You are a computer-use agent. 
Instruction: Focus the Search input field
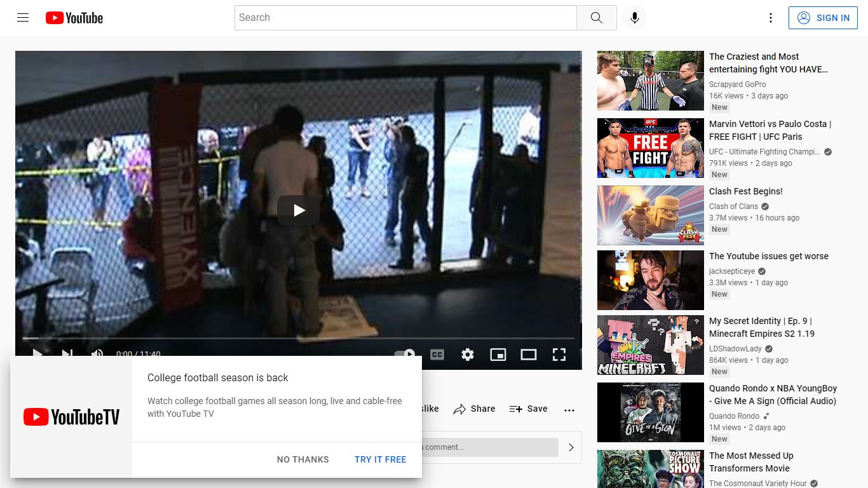405,18
